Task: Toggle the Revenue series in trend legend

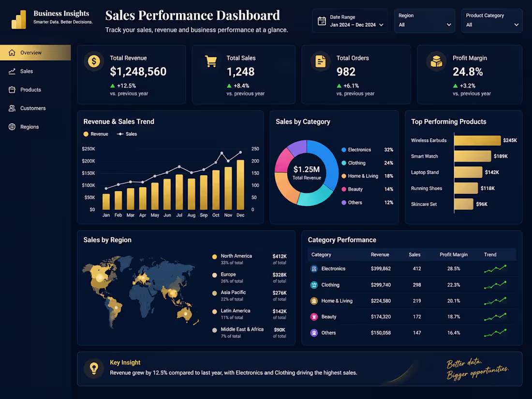Action: pos(96,134)
